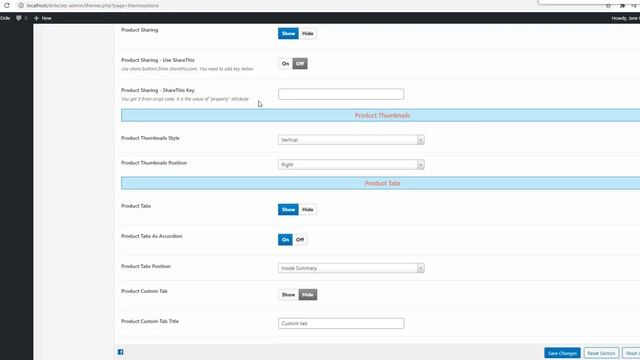Bookmark this page with star icon
The height and width of the screenshot is (360, 640).
click(x=608, y=6)
